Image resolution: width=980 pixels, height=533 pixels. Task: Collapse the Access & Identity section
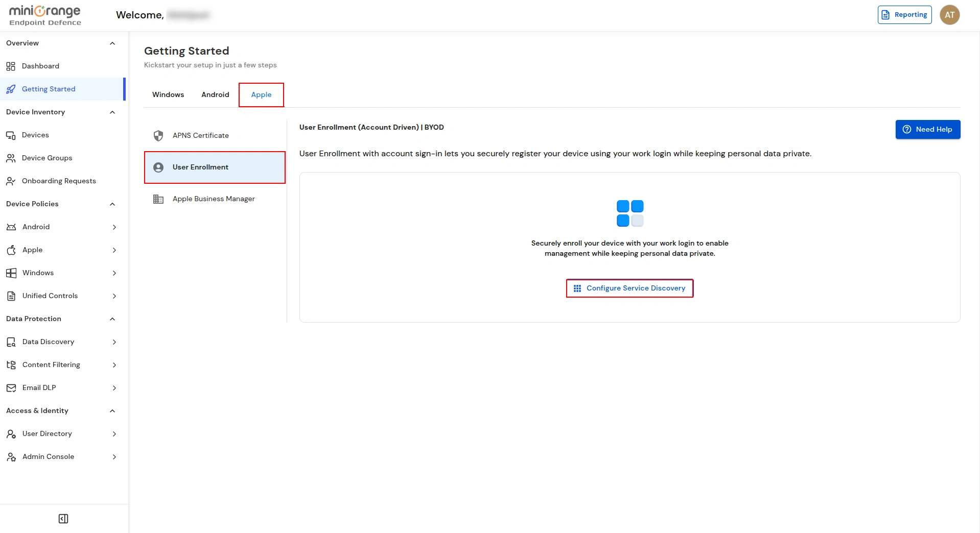(x=112, y=410)
